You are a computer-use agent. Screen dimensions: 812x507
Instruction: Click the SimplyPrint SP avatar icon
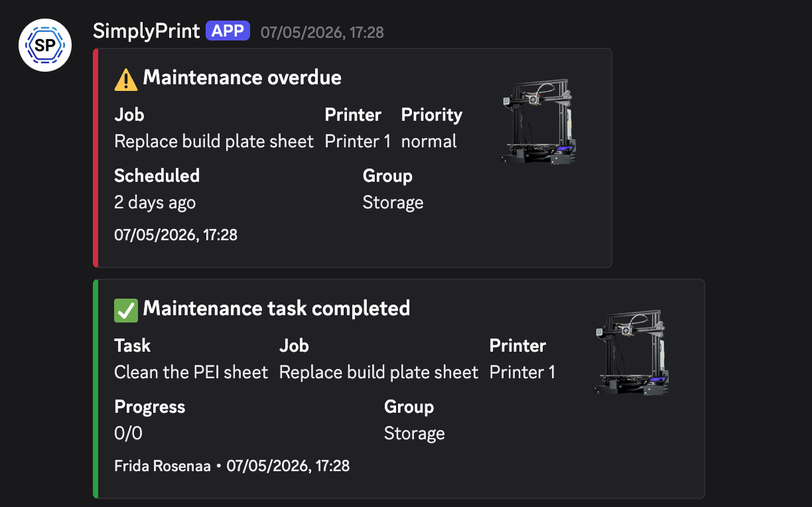click(x=45, y=45)
